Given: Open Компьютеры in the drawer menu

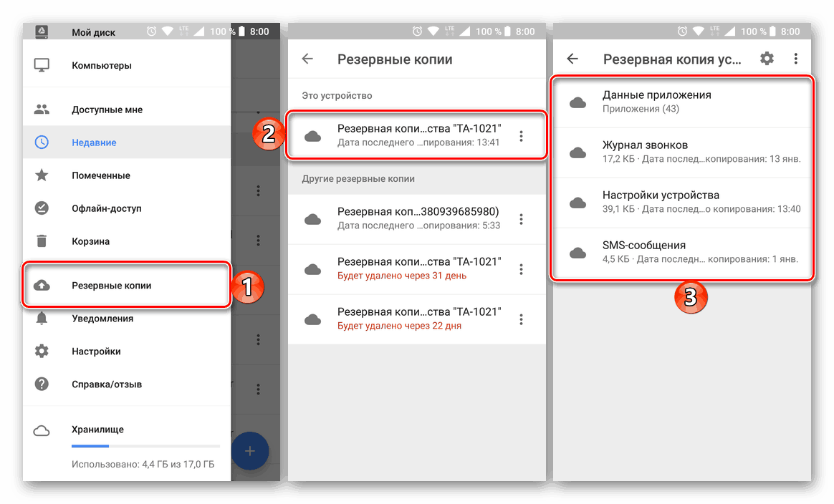Looking at the screenshot, I should pyautogui.click(x=127, y=65).
